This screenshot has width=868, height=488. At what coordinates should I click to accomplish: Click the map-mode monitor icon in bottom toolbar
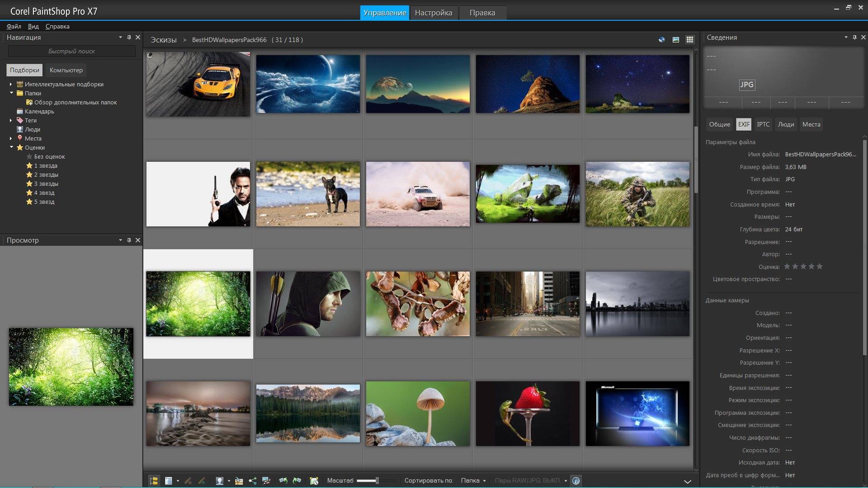pyautogui.click(x=266, y=481)
